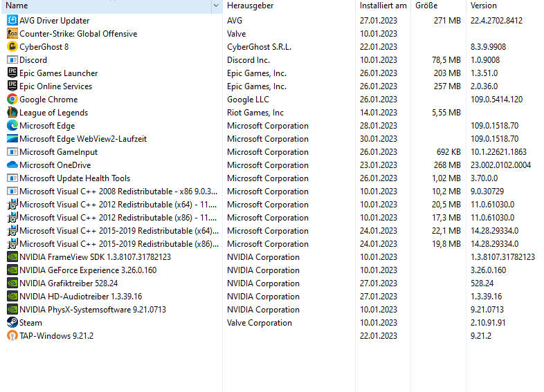
Task: Select the NVIDIA Grafiktreiber 528.24 name
Action: tap(69, 283)
